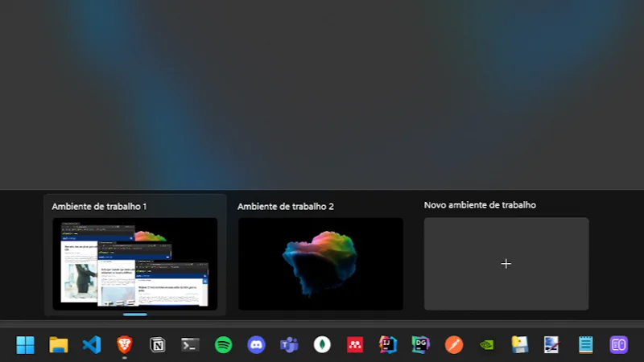Open the NVIDIA app icon
This screenshot has width=644, height=362.
[x=486, y=345]
